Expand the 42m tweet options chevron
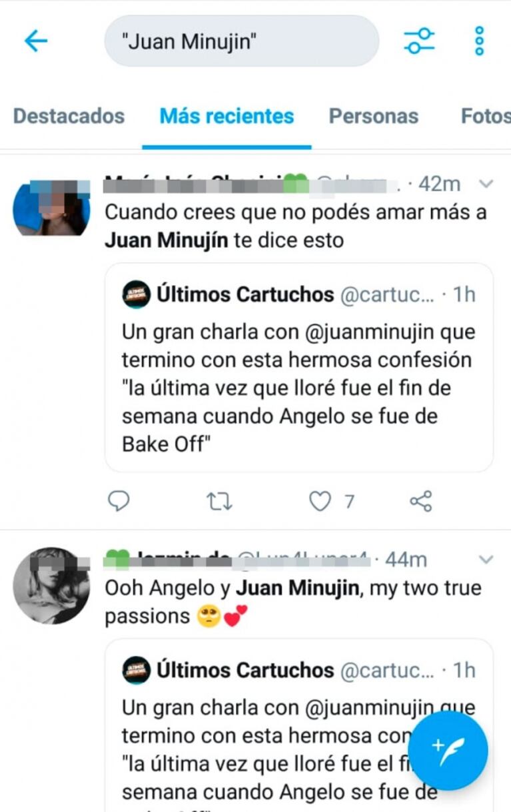The width and height of the screenshot is (511, 812). [487, 184]
